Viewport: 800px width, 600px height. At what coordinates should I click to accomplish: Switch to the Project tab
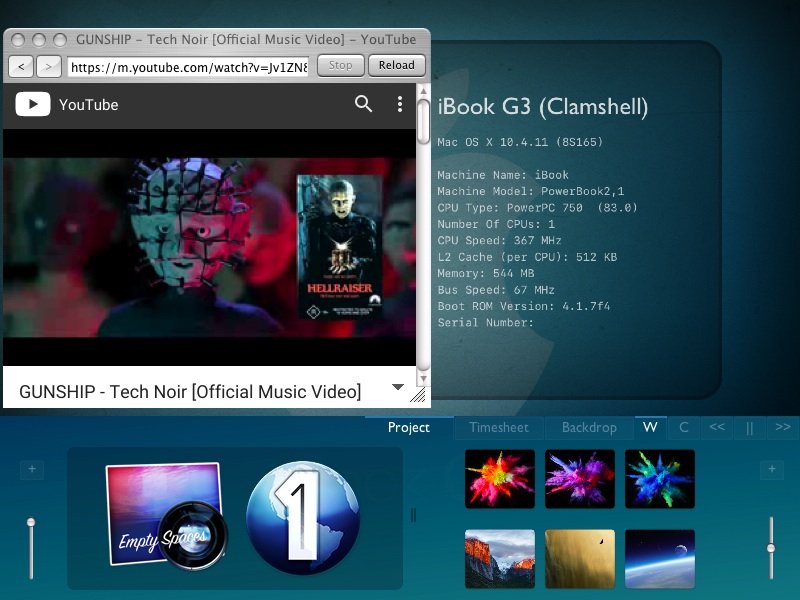[x=409, y=428]
